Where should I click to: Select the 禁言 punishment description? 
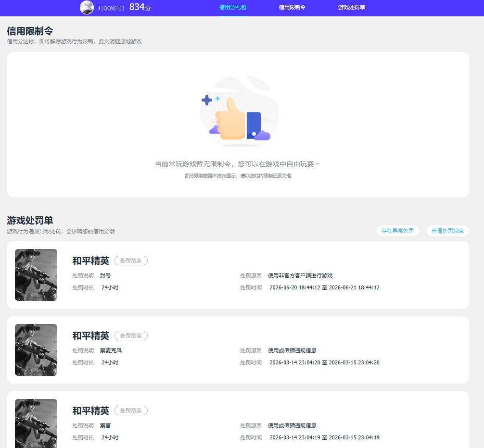(105, 425)
